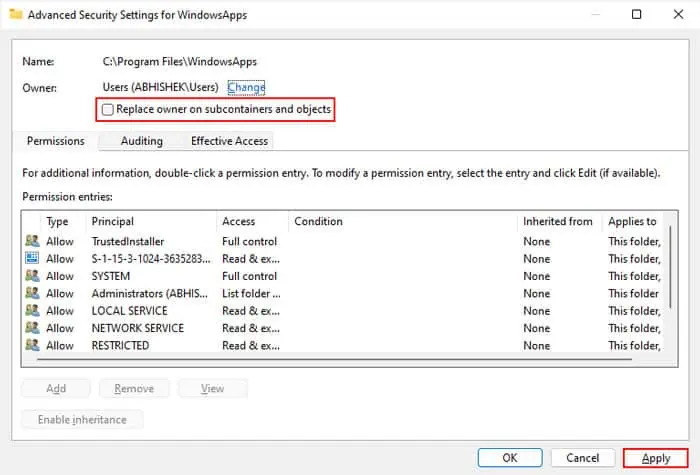
Task: Select the SYSTEM principal entry
Action: [x=111, y=276]
